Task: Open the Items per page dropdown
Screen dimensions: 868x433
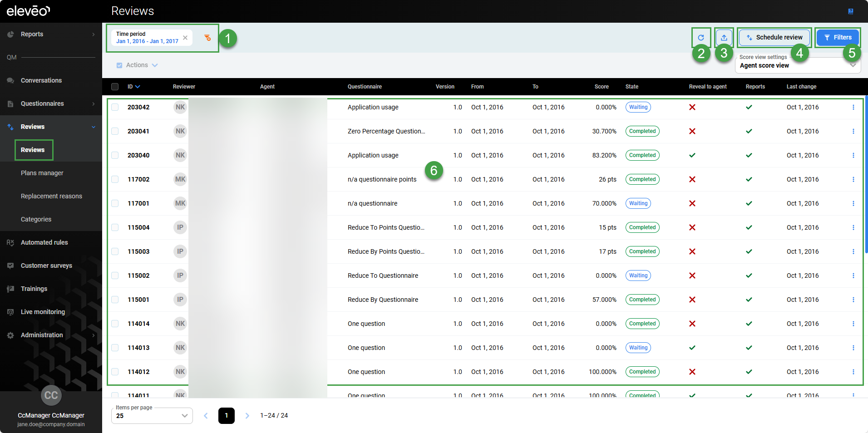Action: (152, 416)
